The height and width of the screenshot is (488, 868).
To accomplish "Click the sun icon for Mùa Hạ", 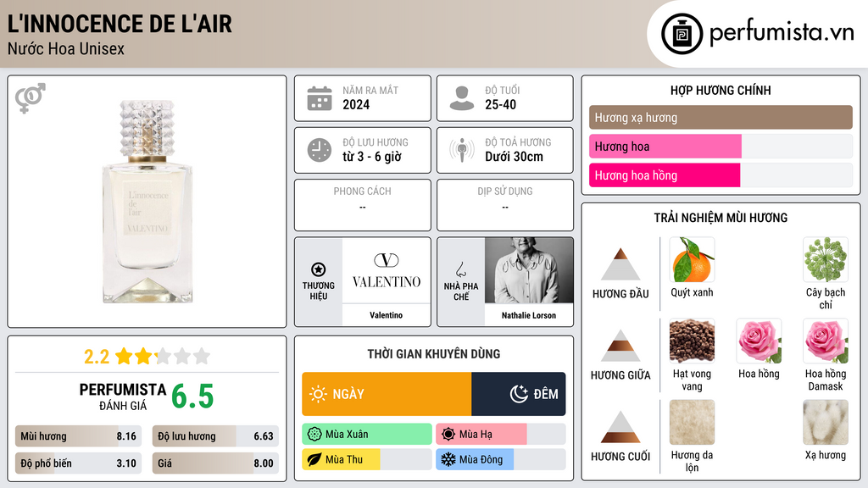I will [x=448, y=435].
